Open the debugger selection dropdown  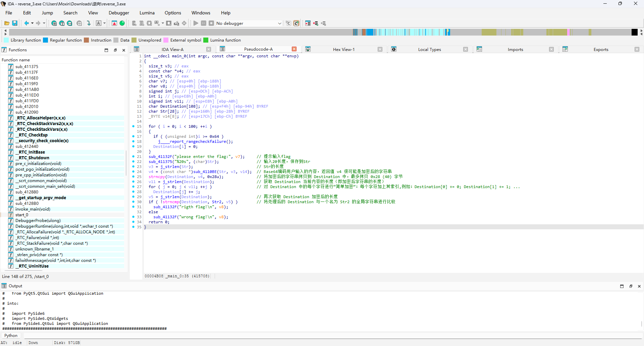pos(279,23)
